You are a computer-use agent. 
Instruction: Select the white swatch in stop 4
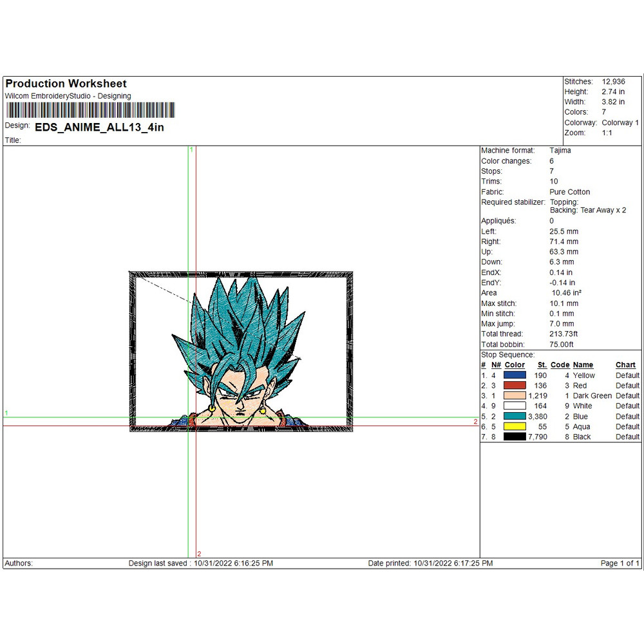tap(515, 406)
